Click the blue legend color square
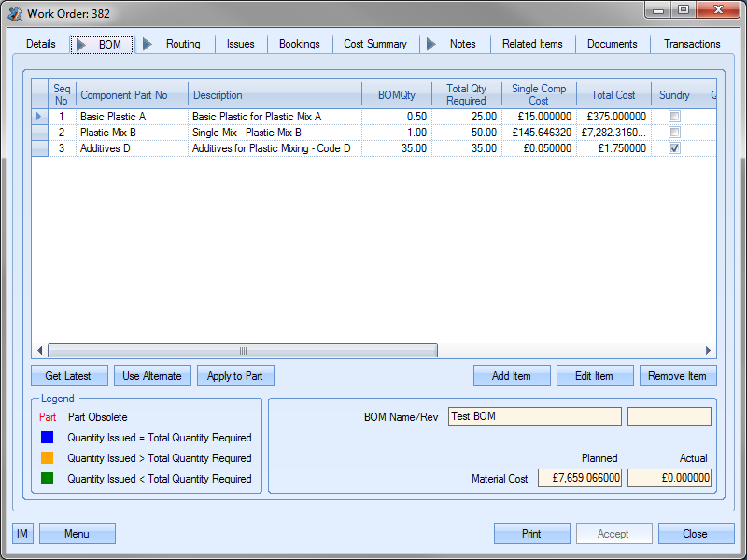Image resolution: width=747 pixels, height=560 pixels. pyautogui.click(x=48, y=438)
